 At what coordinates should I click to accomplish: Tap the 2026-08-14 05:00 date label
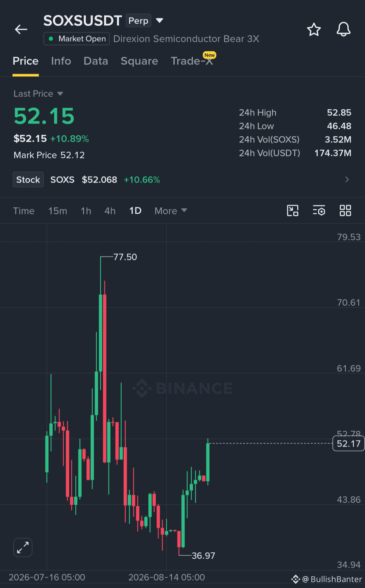coord(167,577)
